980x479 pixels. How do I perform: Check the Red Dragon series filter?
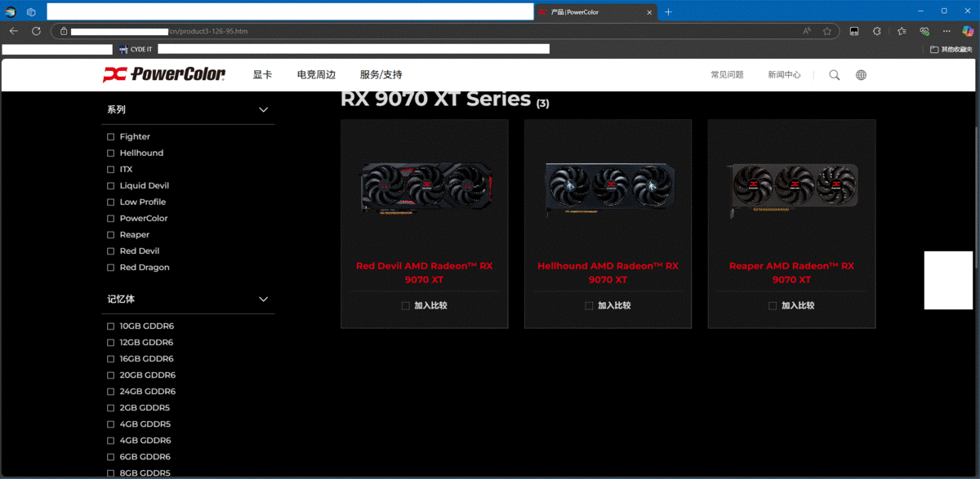(x=111, y=267)
